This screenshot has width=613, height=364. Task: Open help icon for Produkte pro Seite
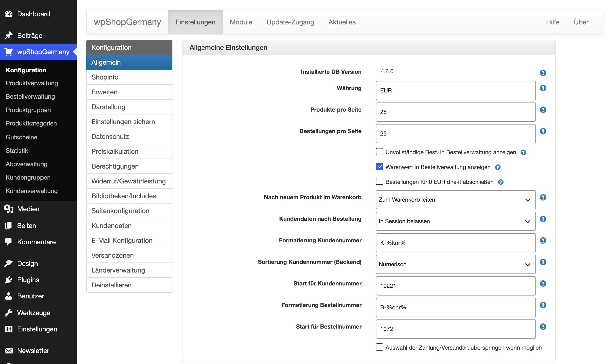coord(543,110)
